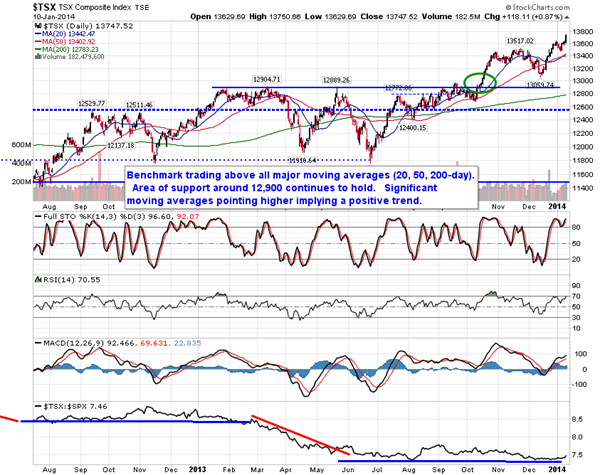Click the blue 'Benchmark trading above' annotation box

[x=301, y=188]
